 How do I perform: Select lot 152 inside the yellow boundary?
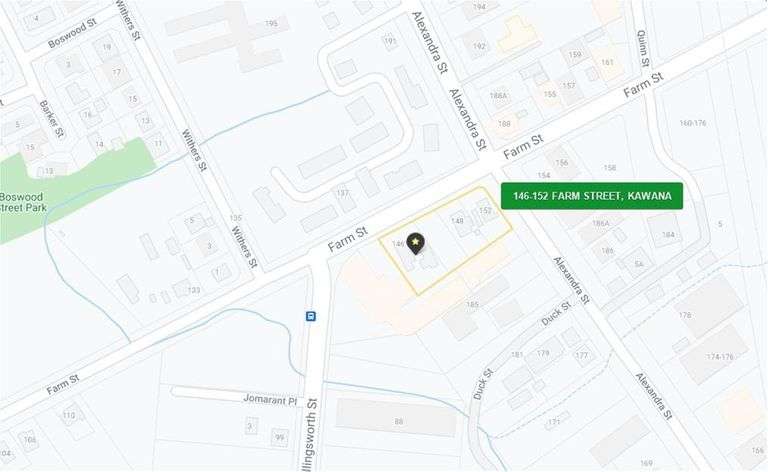click(485, 211)
